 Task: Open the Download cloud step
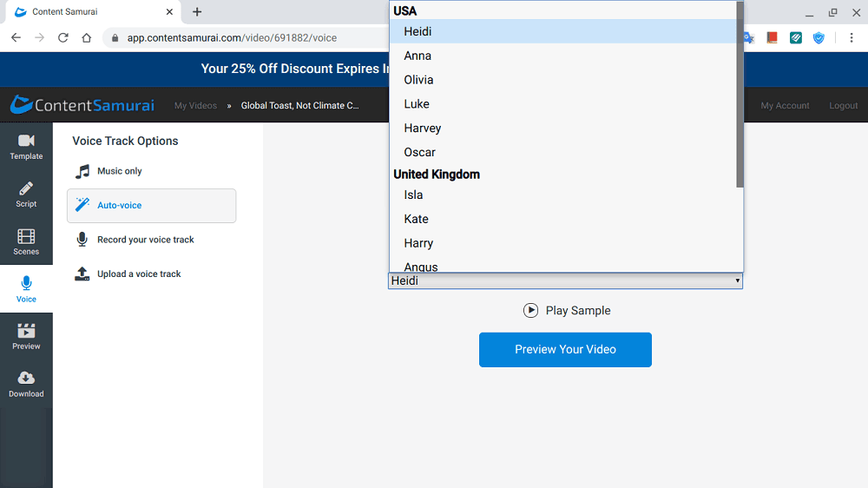[26, 384]
